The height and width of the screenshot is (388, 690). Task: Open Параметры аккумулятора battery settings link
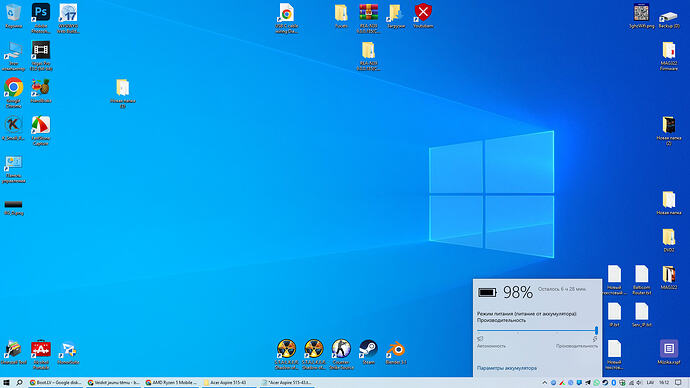(506, 368)
